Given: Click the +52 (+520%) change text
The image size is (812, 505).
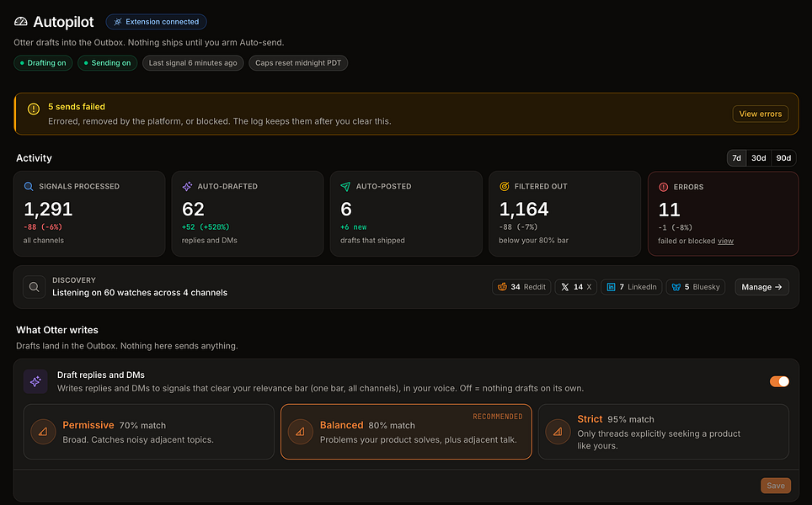Looking at the screenshot, I should [206, 226].
